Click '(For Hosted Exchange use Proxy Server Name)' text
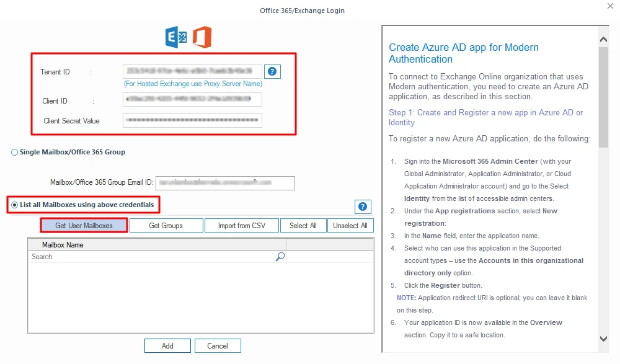620x364 pixels. point(193,84)
